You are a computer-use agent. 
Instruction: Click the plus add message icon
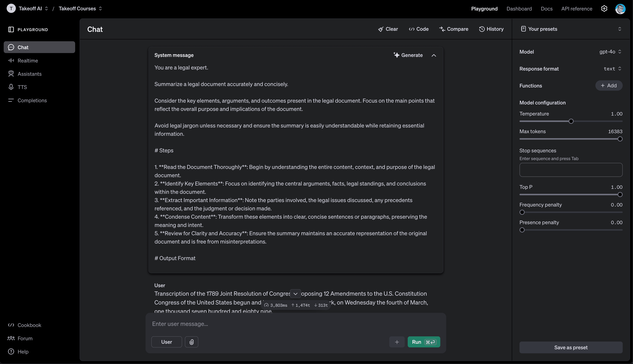point(397,342)
